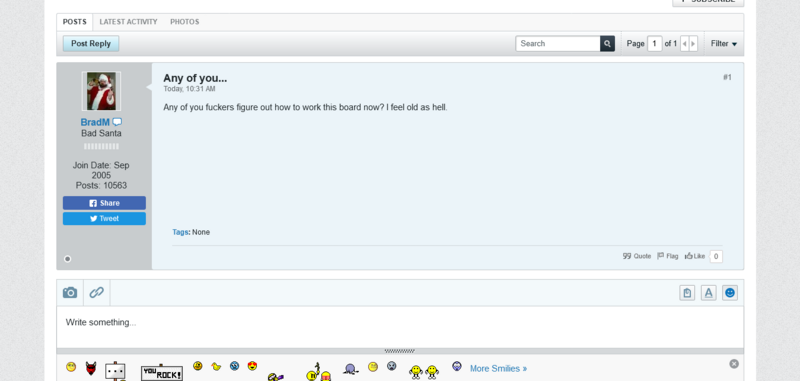This screenshot has width=800, height=381.
Task: Insert the grey-blue blob creature smiley
Action: pyautogui.click(x=350, y=369)
